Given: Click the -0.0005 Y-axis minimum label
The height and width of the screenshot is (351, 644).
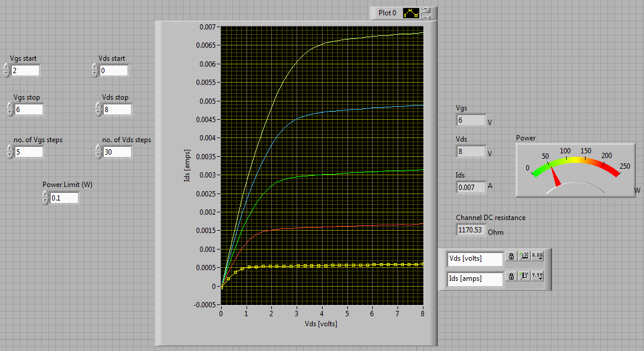Looking at the screenshot, I should (x=205, y=304).
